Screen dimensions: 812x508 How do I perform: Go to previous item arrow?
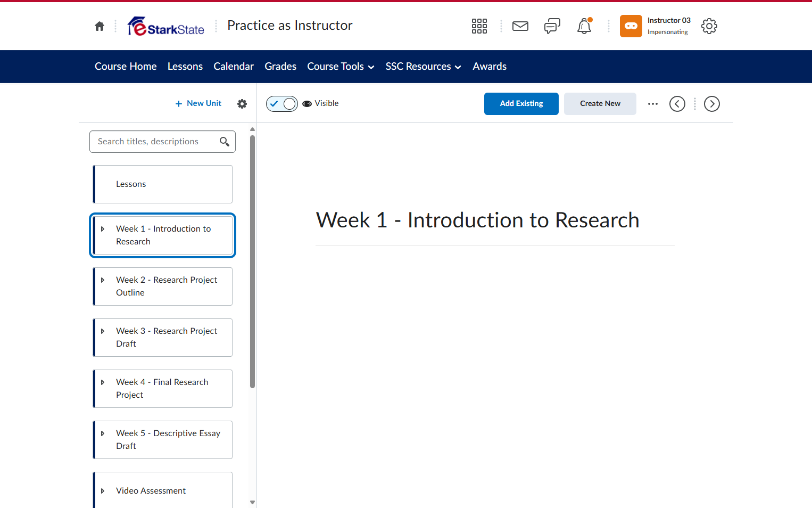[677, 104]
